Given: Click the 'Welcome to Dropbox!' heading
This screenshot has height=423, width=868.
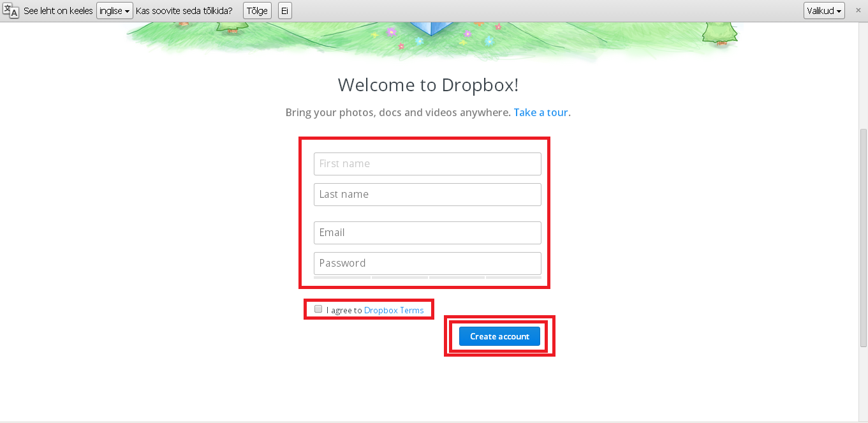Looking at the screenshot, I should pyautogui.click(x=428, y=85).
